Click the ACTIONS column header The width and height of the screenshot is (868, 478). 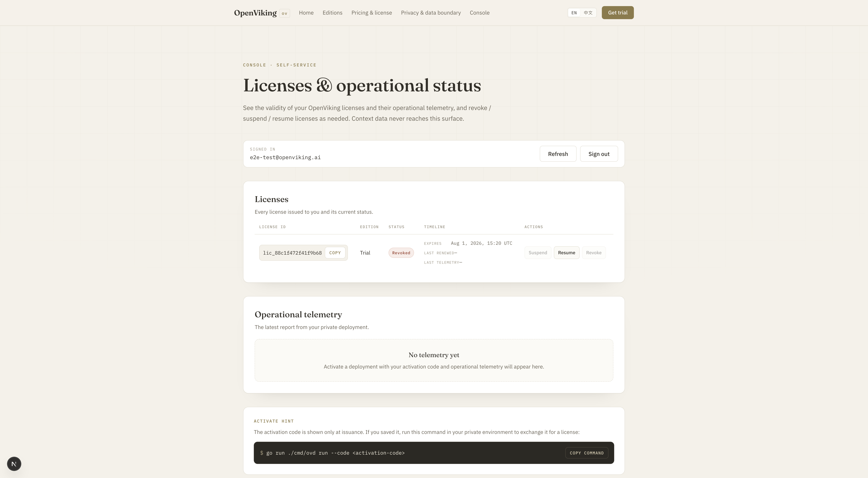pos(533,227)
